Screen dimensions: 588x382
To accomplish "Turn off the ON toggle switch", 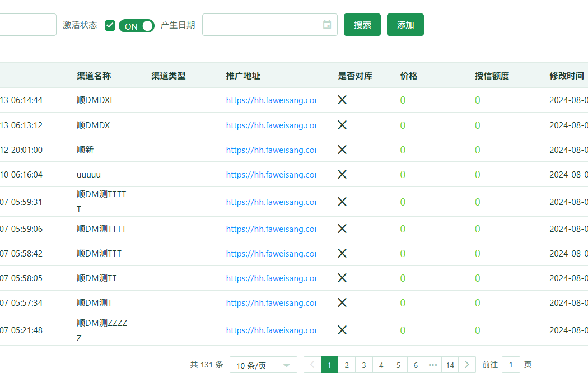I will tap(137, 26).
